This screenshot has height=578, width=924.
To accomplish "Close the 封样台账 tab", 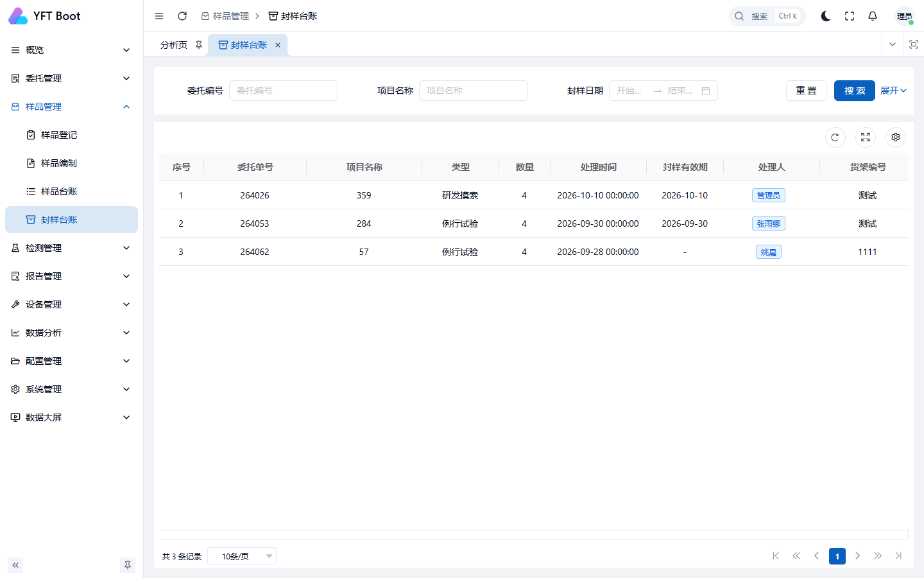I will tap(278, 45).
